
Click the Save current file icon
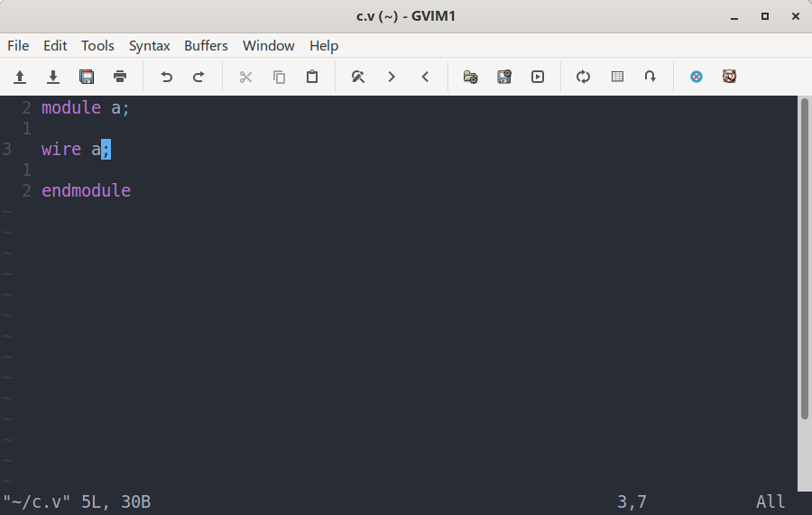pos(53,78)
